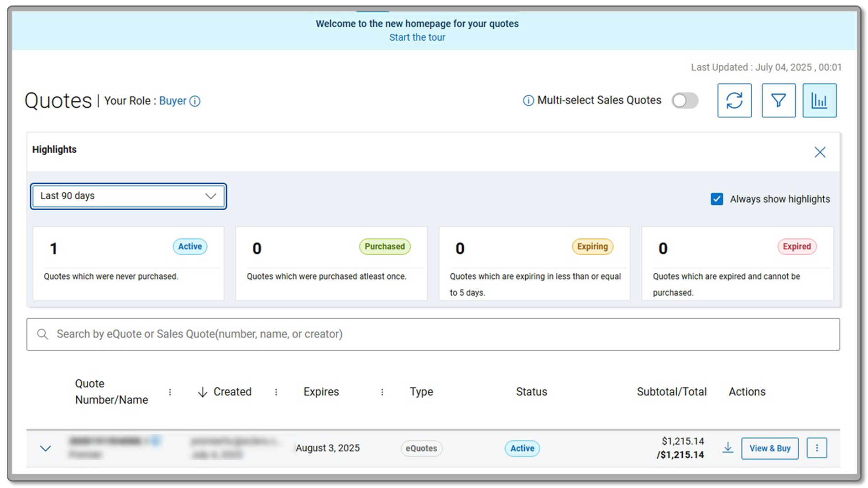The height and width of the screenshot is (488, 868).
Task: Sort by Created using the down arrow
Action: [203, 392]
